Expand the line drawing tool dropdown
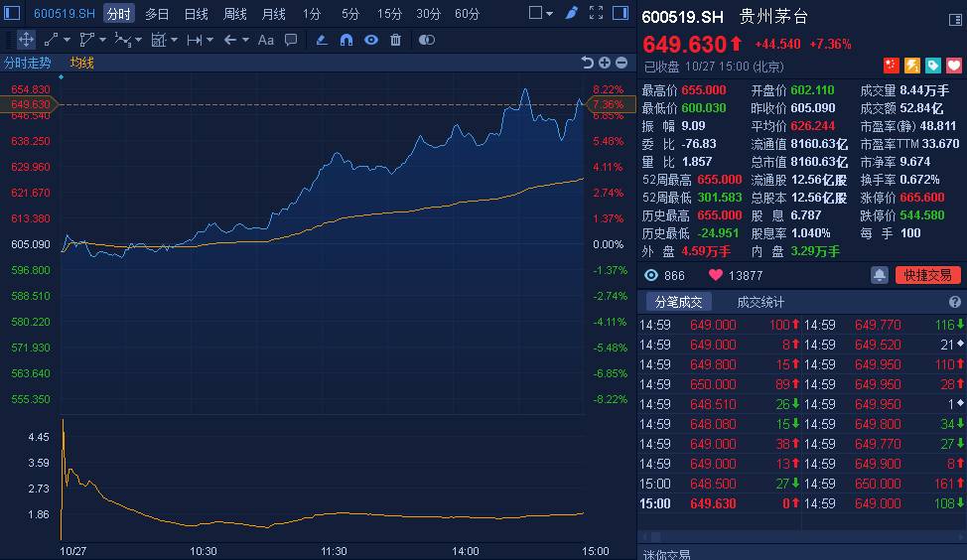967x560 pixels. pyautogui.click(x=69, y=40)
